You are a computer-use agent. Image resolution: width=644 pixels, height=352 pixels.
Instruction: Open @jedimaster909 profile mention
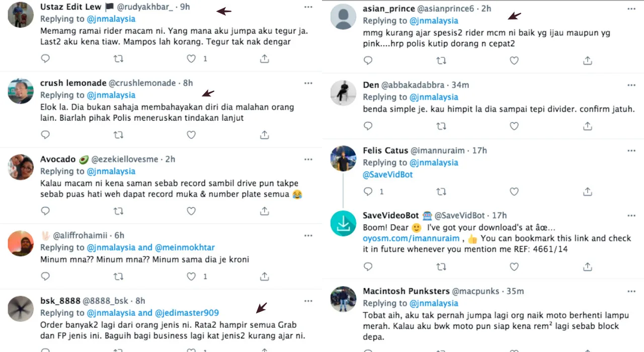coord(187,313)
